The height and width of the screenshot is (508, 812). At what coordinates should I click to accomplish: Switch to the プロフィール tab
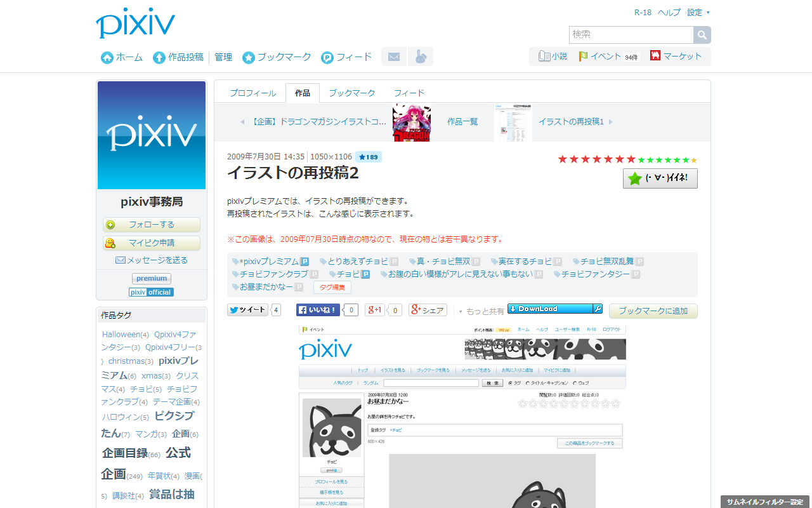[x=253, y=93]
